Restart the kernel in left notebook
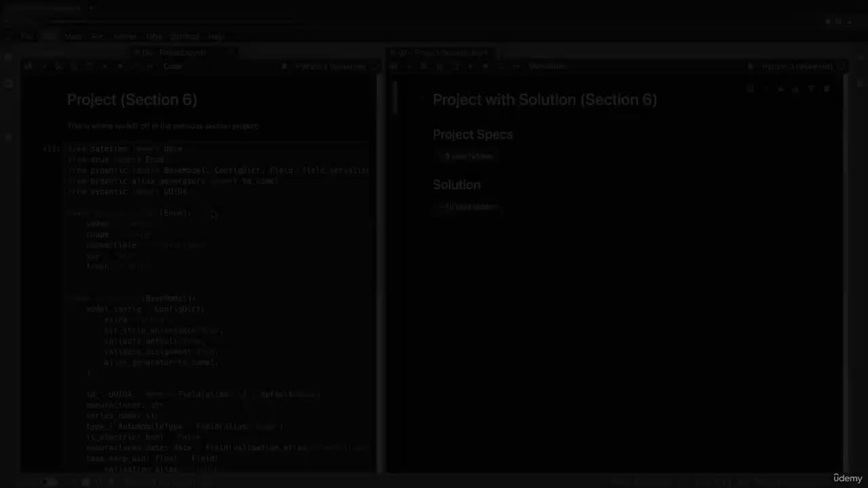 click(x=135, y=66)
